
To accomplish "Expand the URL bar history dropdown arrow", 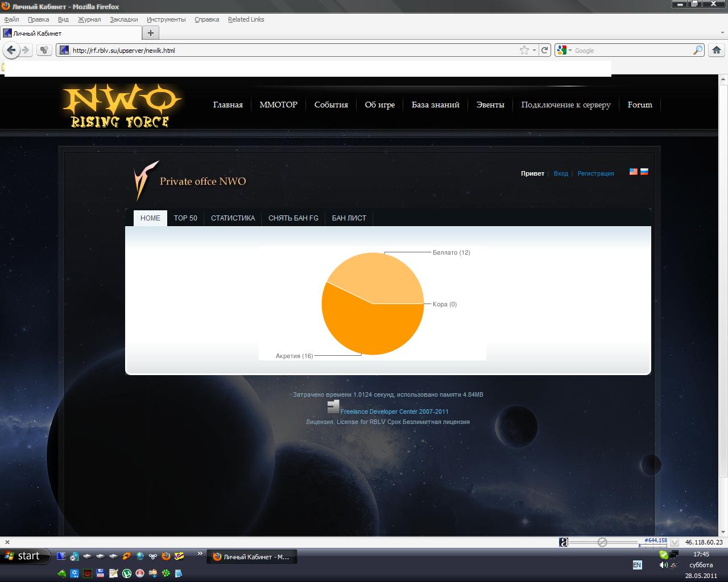I will pyautogui.click(x=534, y=50).
